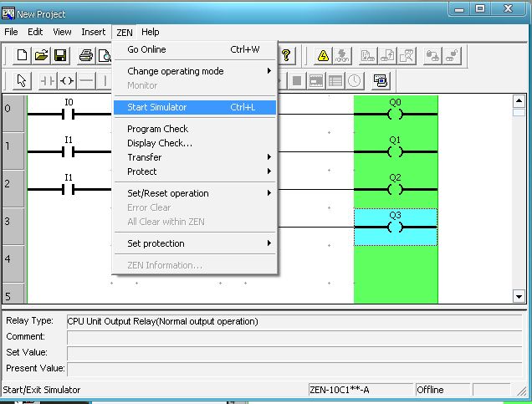Click the Present Value field
Image resolution: width=532 pixels, height=404 pixels.
click(294, 369)
